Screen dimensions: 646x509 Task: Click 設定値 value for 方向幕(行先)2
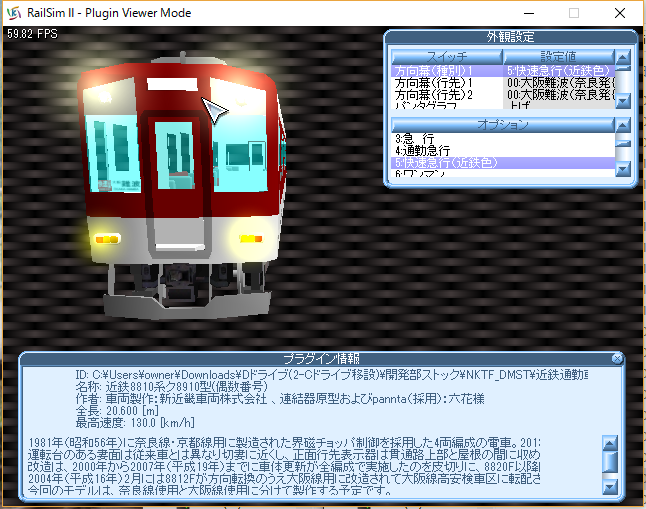click(559, 95)
